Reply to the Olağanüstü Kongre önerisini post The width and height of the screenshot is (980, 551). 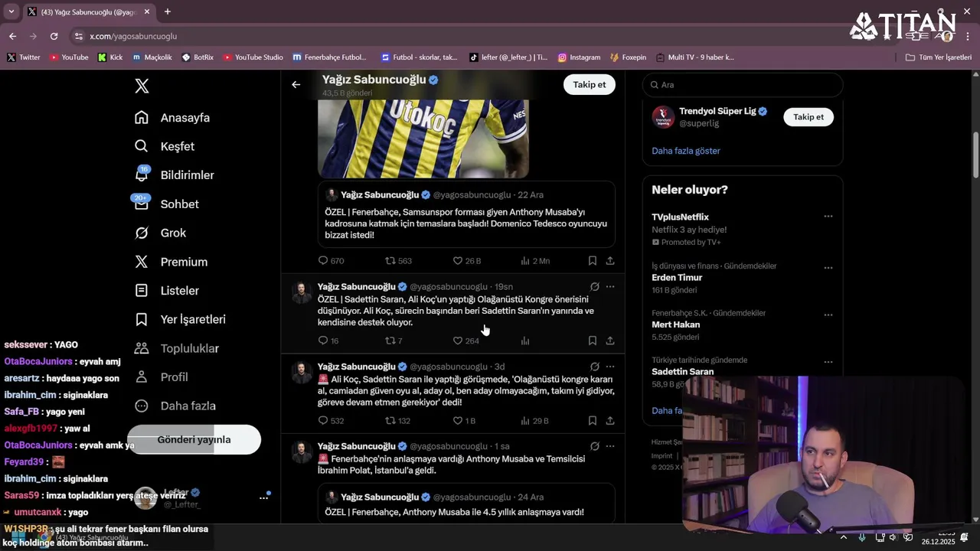[x=328, y=341]
